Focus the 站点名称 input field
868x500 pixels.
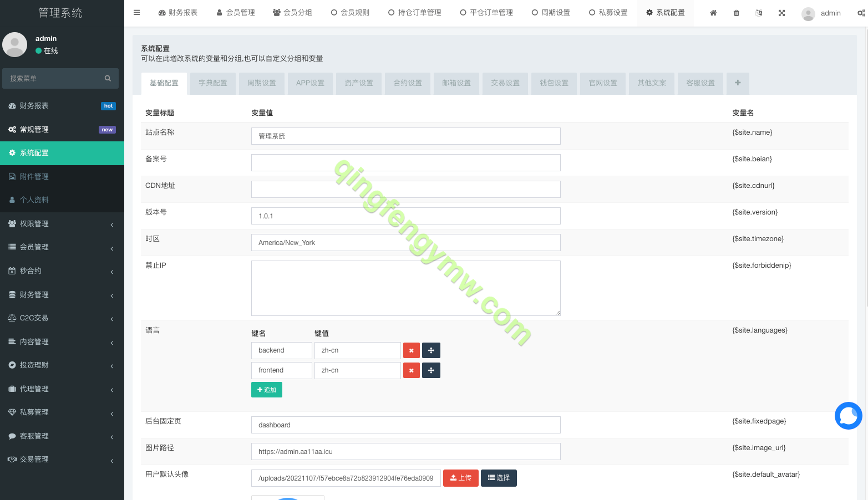[406, 136]
